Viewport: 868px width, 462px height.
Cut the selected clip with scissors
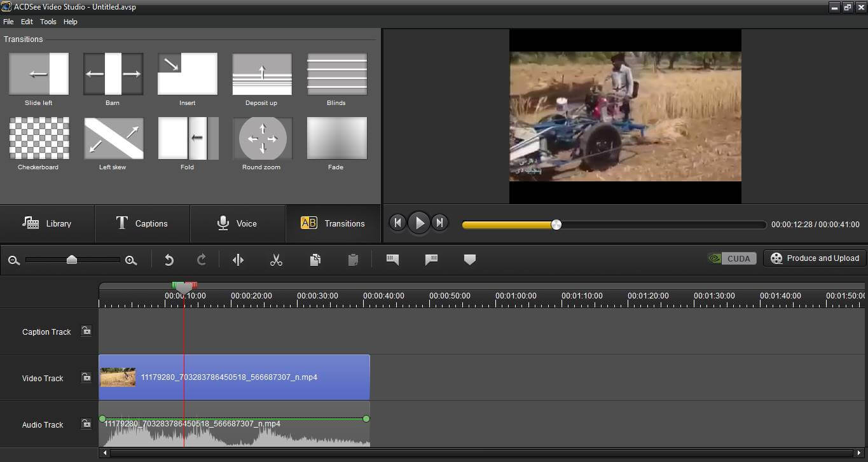pos(276,260)
